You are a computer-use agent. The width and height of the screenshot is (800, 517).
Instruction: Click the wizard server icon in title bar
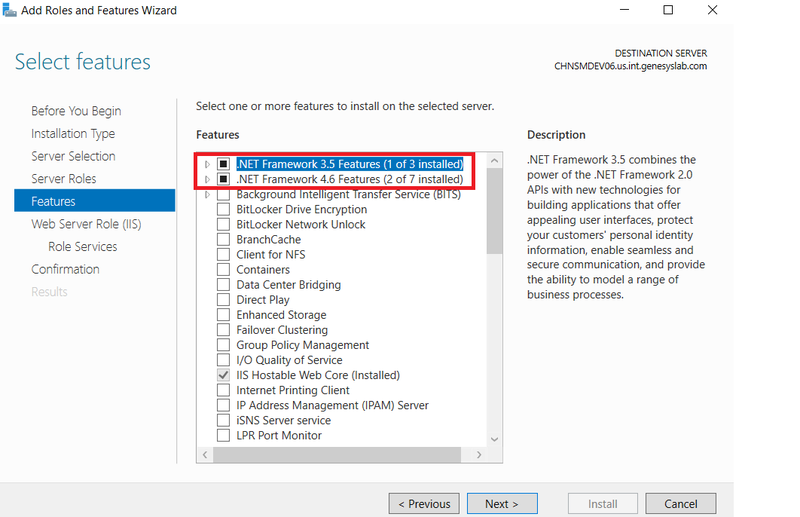[9, 10]
